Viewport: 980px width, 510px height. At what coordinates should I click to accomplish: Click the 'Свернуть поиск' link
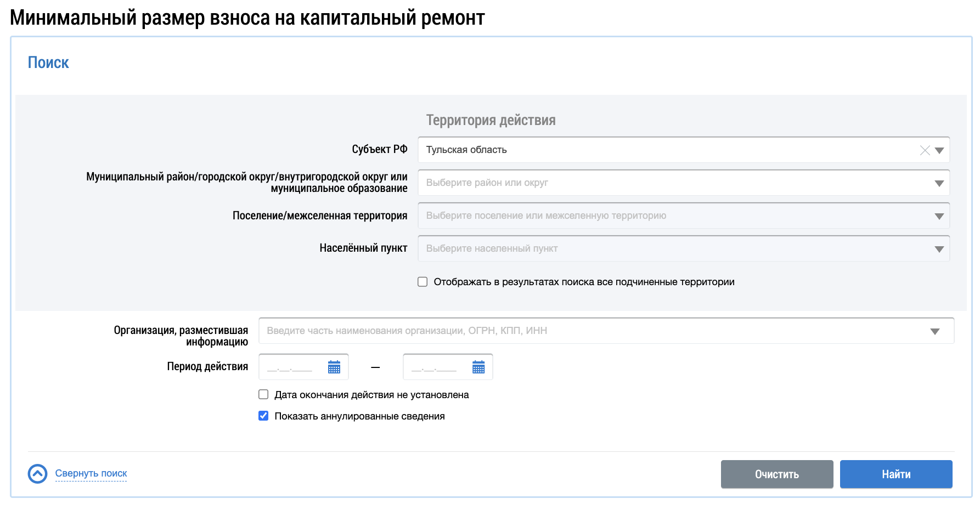point(91,473)
